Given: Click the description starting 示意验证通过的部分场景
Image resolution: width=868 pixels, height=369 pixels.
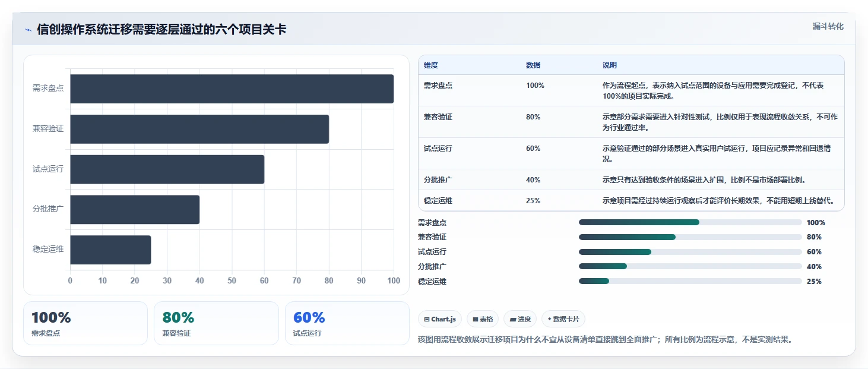Looking at the screenshot, I should click(x=717, y=153).
